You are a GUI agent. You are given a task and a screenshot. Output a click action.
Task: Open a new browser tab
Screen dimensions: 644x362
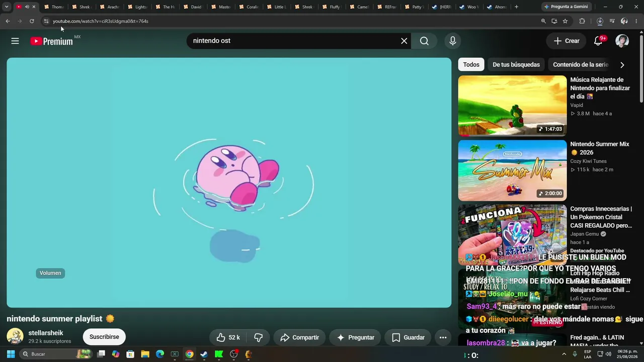(x=516, y=7)
